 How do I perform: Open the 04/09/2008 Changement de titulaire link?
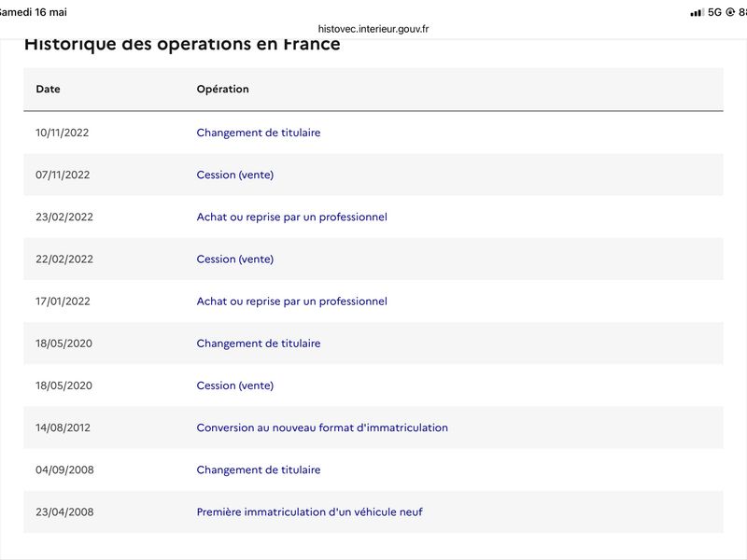[x=259, y=470]
